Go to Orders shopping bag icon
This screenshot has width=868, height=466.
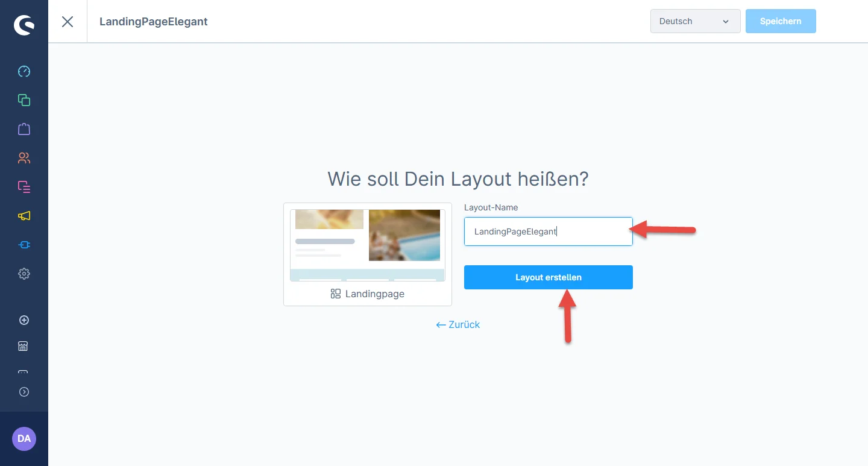24,129
